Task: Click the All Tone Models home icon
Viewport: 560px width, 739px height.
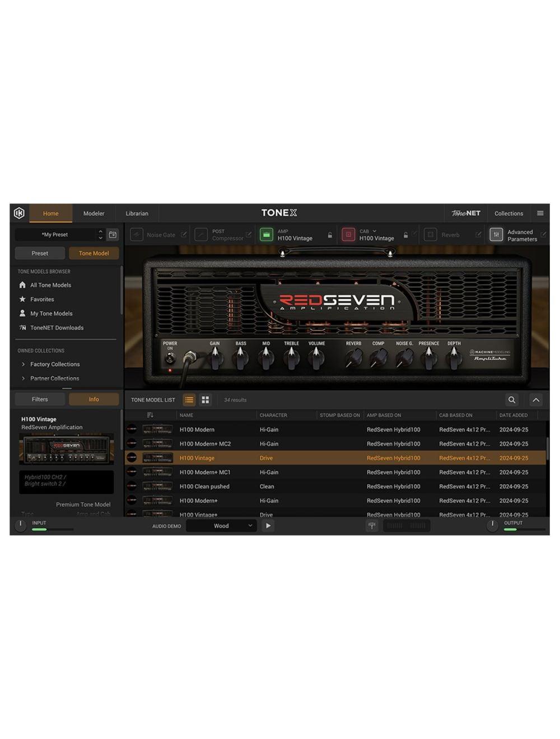Action: 22,285
